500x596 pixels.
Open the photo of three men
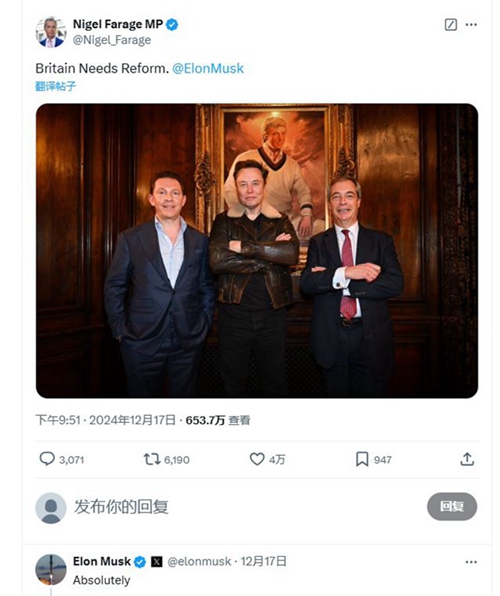pos(257,251)
